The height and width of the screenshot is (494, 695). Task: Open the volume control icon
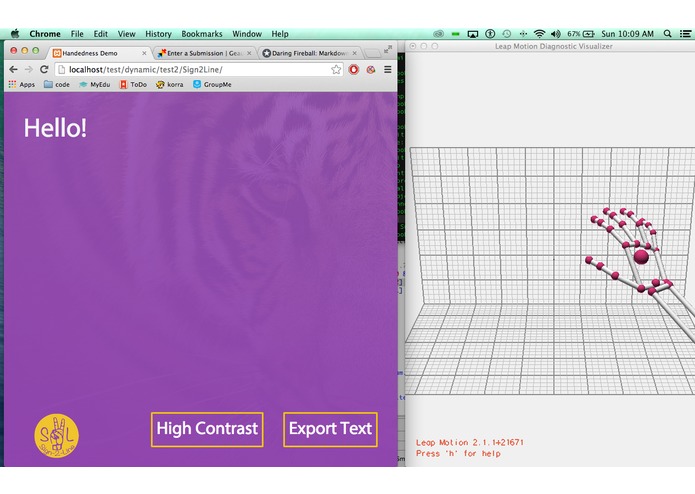point(556,34)
